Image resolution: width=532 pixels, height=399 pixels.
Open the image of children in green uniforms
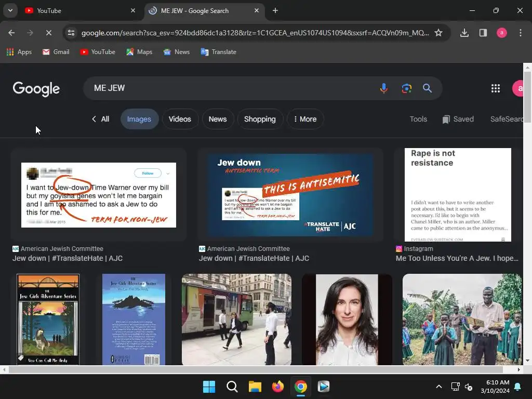point(462,320)
